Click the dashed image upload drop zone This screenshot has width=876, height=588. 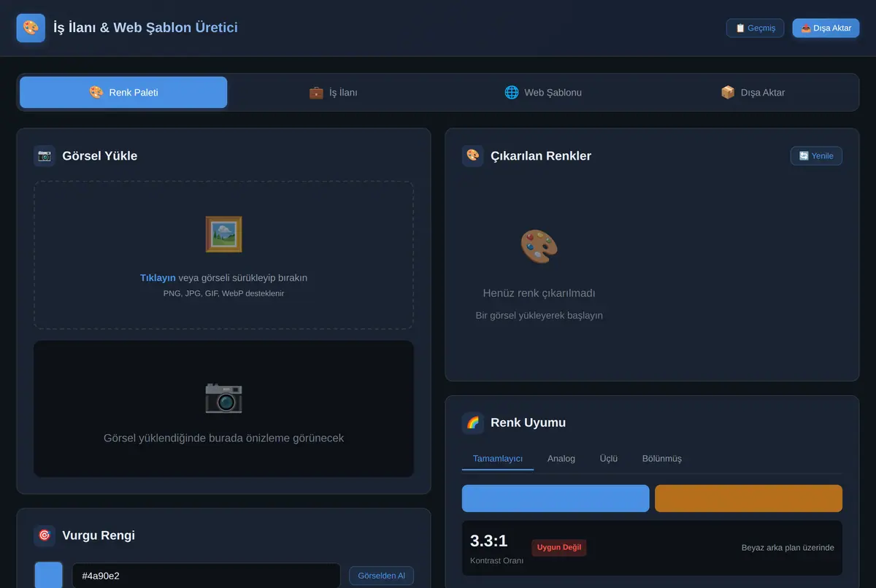(x=223, y=255)
